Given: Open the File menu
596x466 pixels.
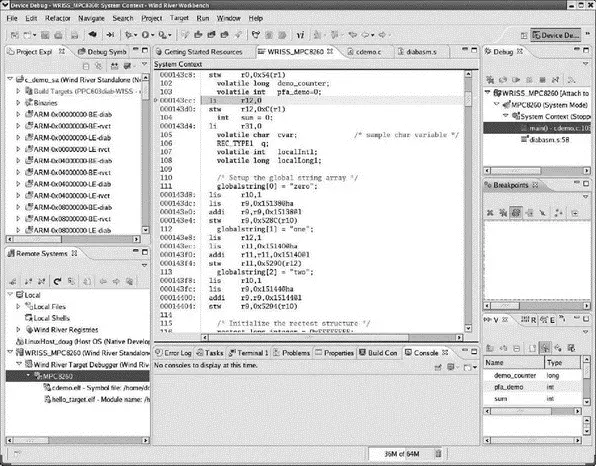Looking at the screenshot, I should [12, 18].
